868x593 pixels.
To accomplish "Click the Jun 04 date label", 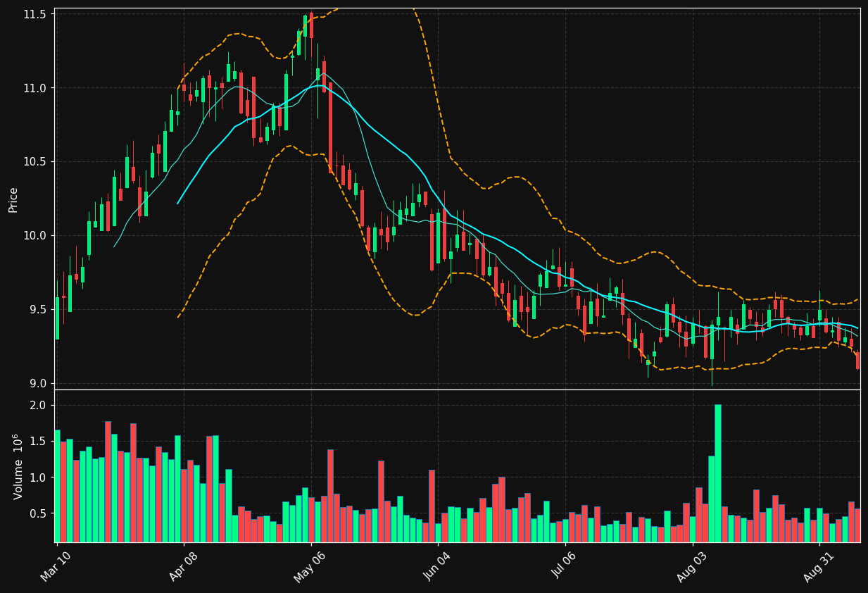I will click(436, 567).
